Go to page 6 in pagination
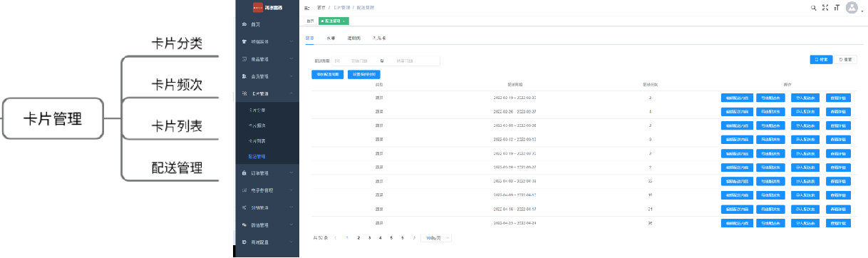Image resolution: width=868 pixels, height=258 pixels. [x=403, y=237]
